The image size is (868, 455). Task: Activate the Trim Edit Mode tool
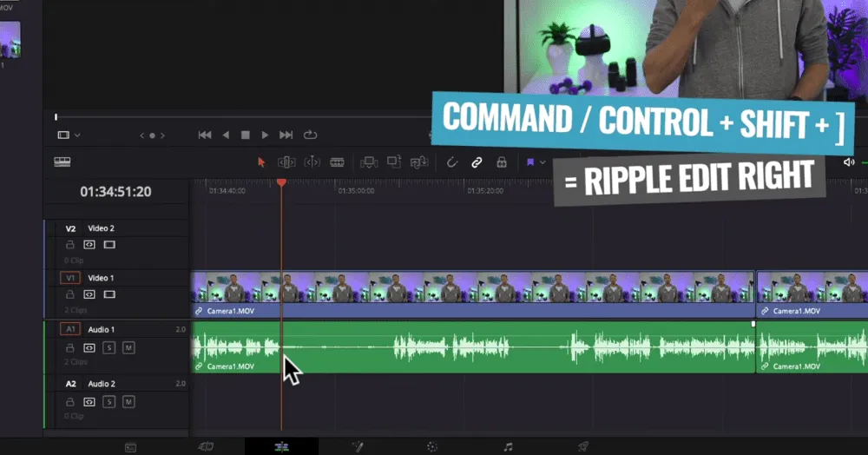[x=286, y=162]
